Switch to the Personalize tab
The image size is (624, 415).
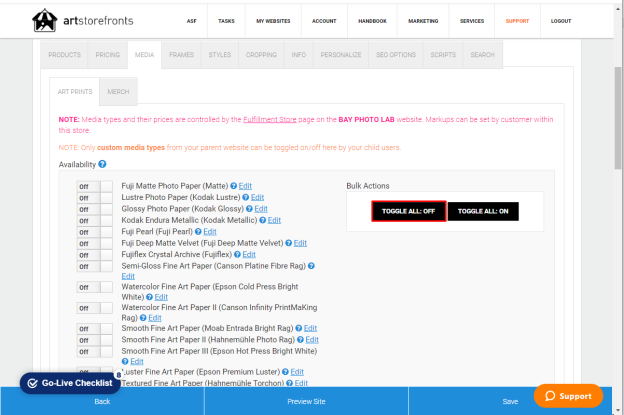(x=341, y=55)
